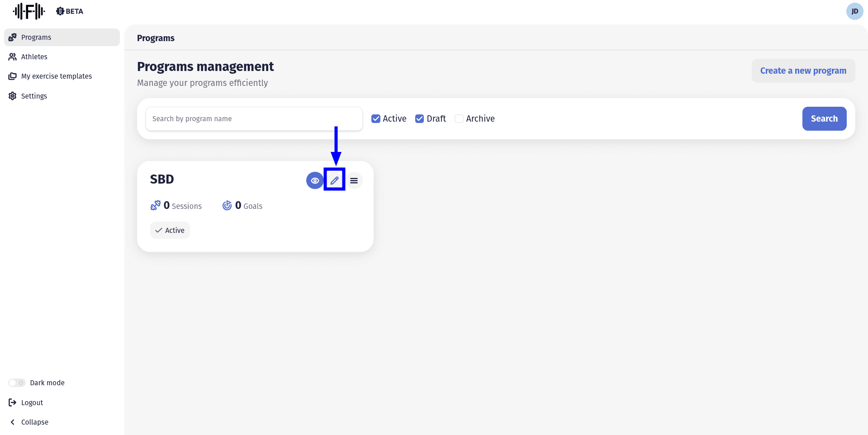The width and height of the screenshot is (868, 435).
Task: Go to Settings in sidebar
Action: (x=34, y=96)
